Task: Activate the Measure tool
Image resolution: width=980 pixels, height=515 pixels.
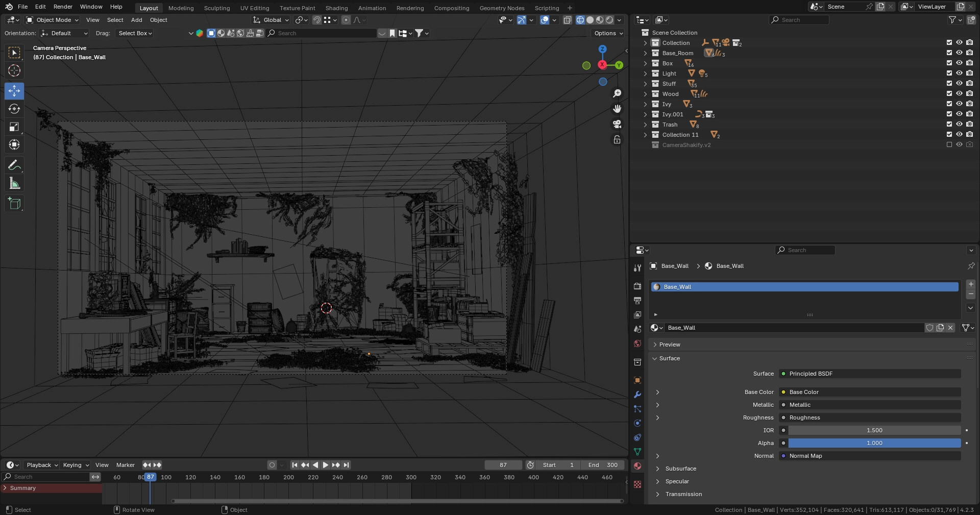Action: point(14,183)
